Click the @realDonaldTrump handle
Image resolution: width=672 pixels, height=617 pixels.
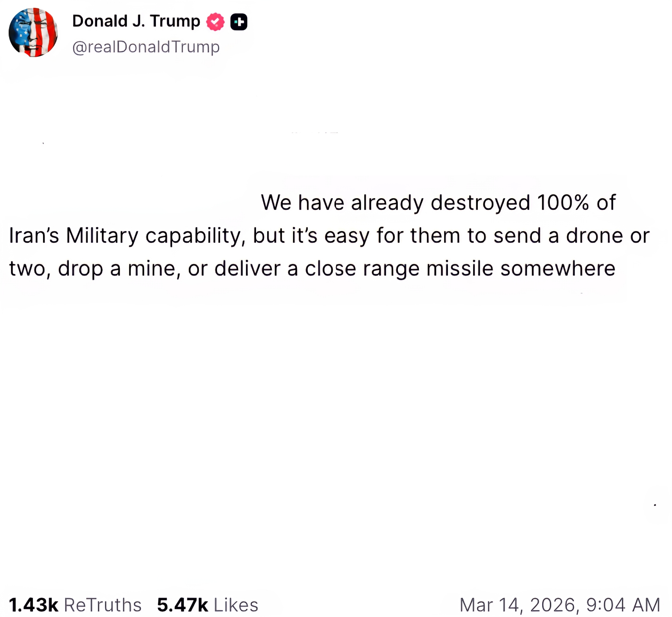(x=146, y=47)
